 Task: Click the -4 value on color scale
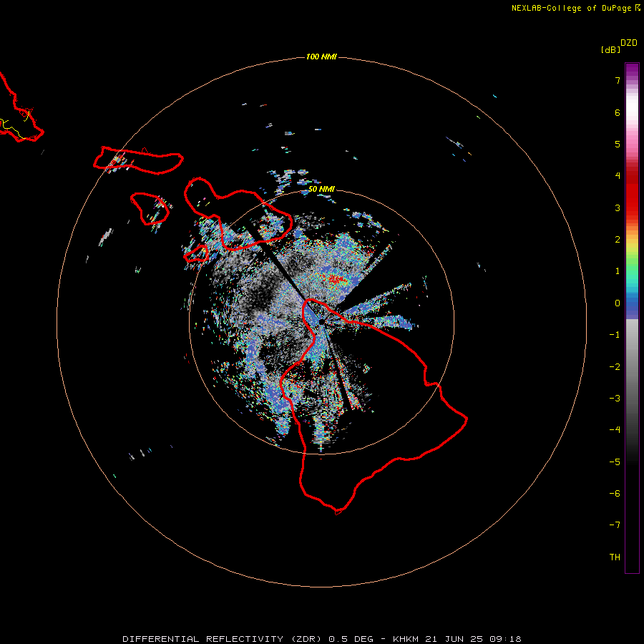615,430
